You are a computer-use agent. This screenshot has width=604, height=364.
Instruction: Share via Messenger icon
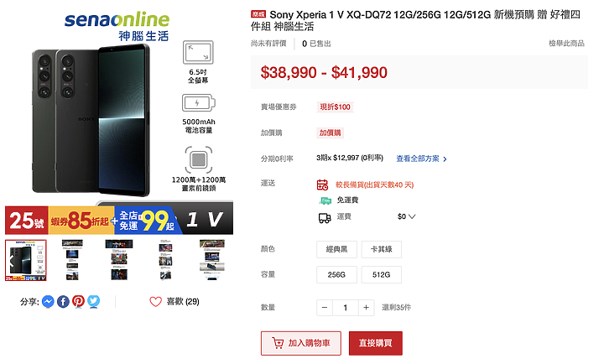48,301
